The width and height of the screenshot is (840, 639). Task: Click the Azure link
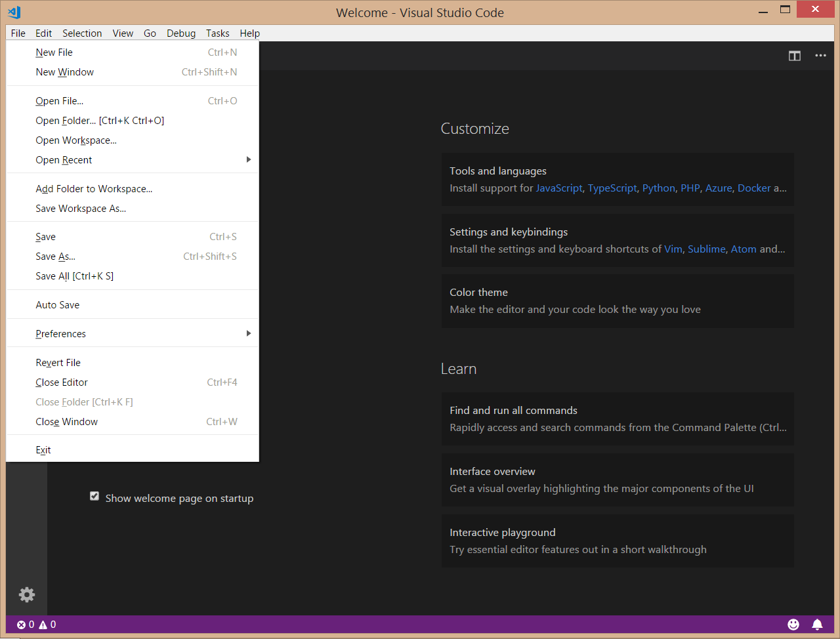(719, 188)
